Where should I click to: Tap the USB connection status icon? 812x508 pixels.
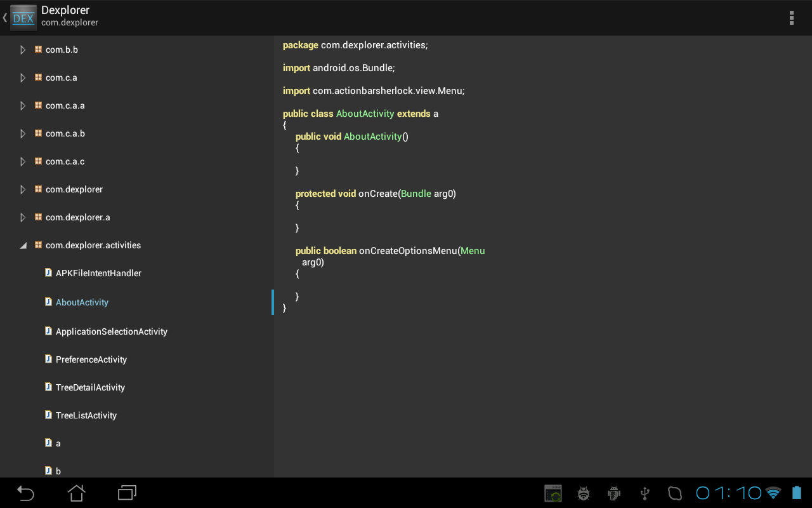point(645,493)
